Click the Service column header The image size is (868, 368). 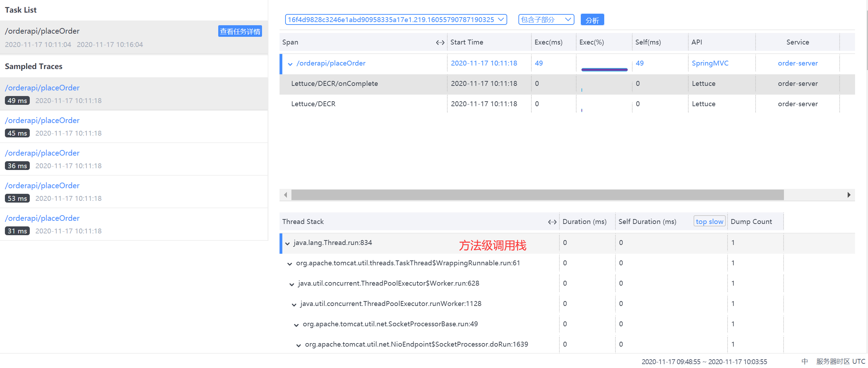(798, 42)
